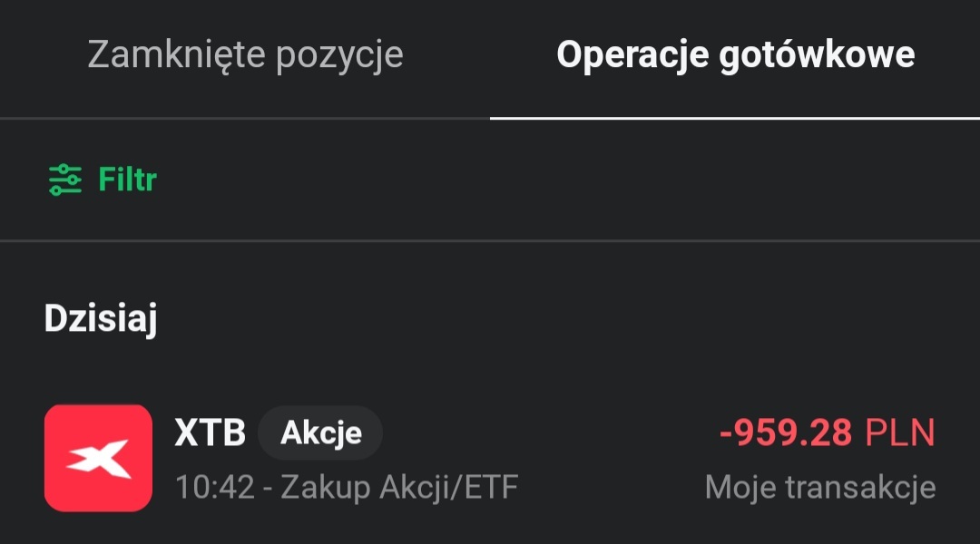
Task: Click the Moje transakcje label
Action: click(x=819, y=488)
